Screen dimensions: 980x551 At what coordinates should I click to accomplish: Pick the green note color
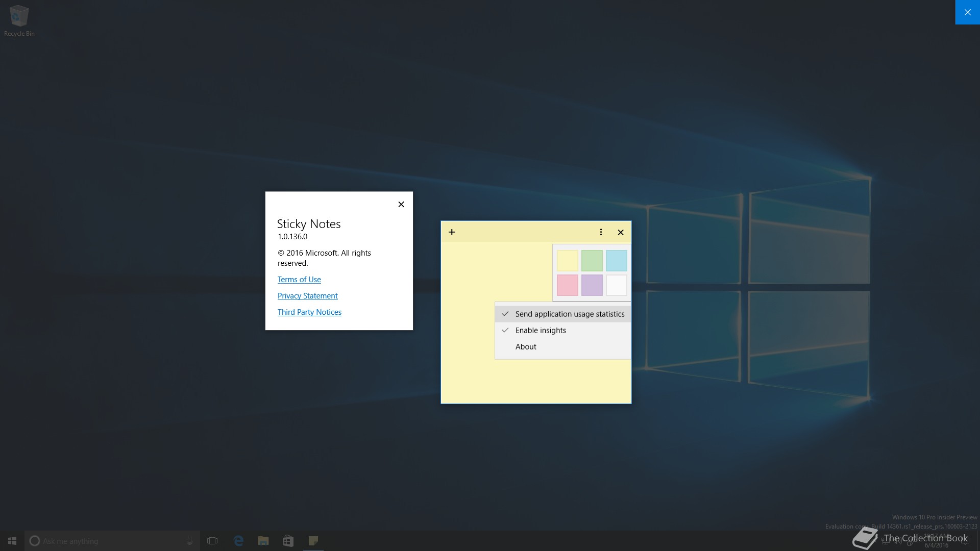(x=592, y=261)
